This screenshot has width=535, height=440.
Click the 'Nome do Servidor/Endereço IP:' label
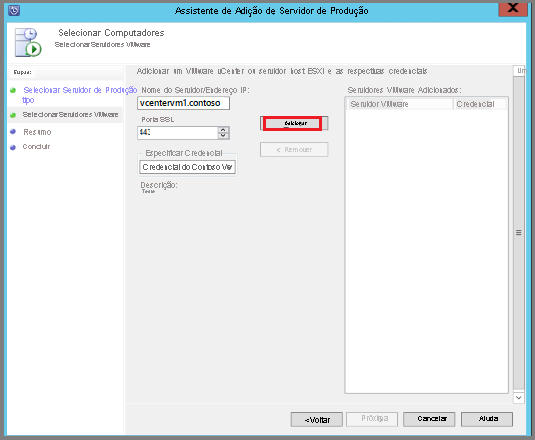[196, 90]
